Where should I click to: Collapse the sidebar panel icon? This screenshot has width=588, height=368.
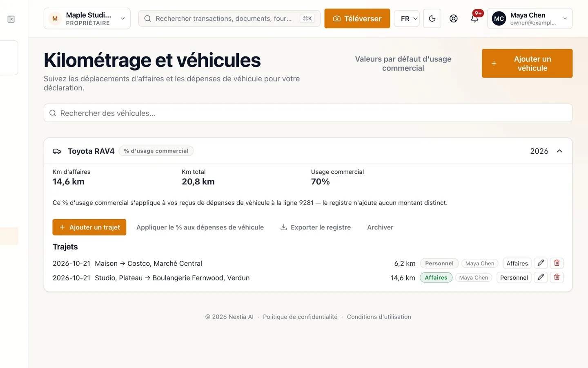point(11,19)
